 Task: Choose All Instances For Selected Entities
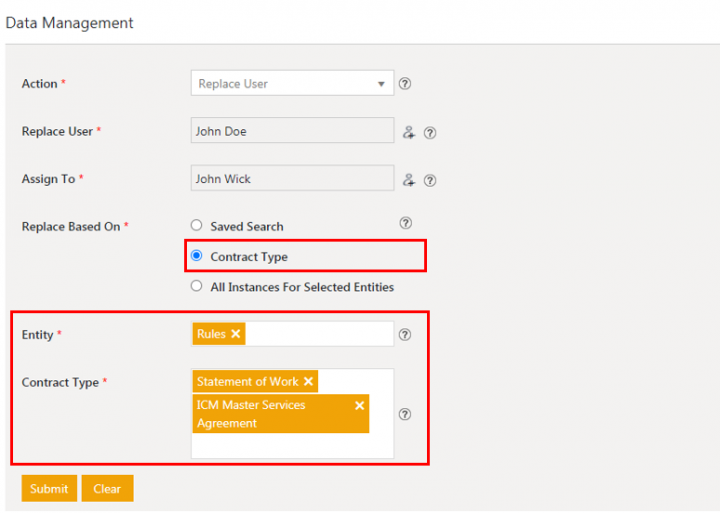197,287
